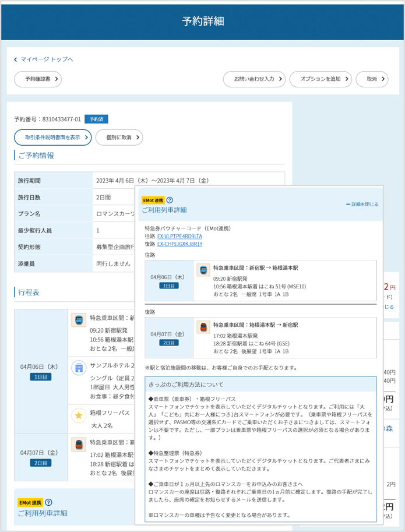Click the chevron on オプションを追加 button

click(347, 79)
